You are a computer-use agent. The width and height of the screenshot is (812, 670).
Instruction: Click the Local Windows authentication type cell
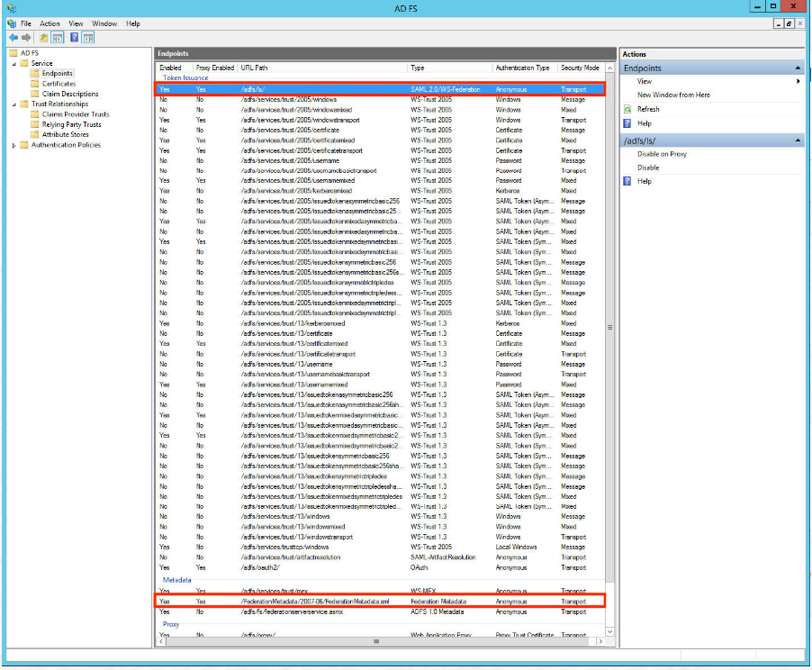tap(517, 548)
